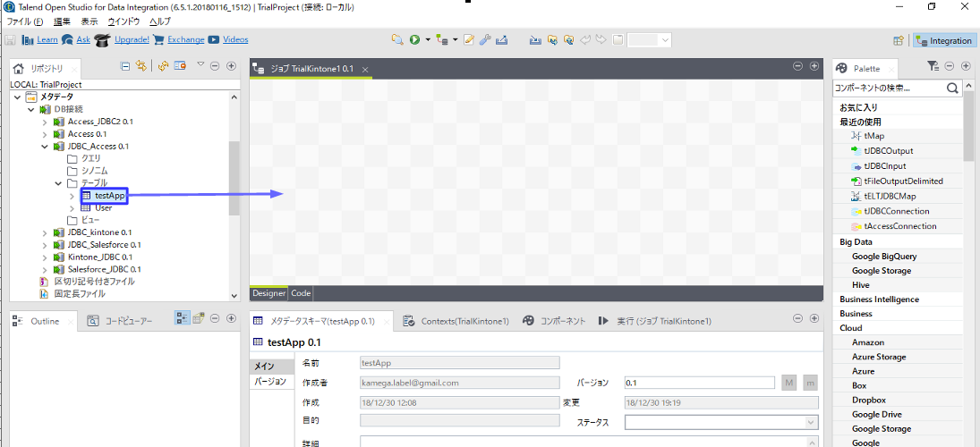
Task: Click the repository tree vertical scrollbar
Action: (x=234, y=178)
